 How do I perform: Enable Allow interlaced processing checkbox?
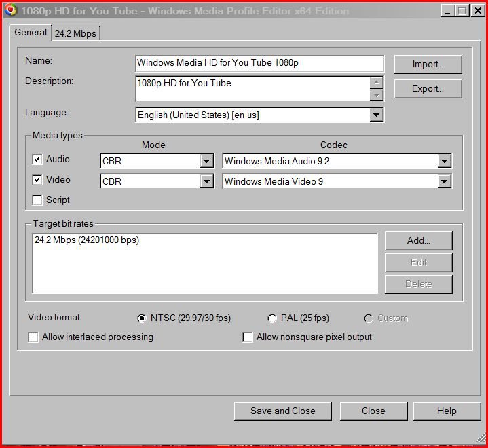coord(33,337)
